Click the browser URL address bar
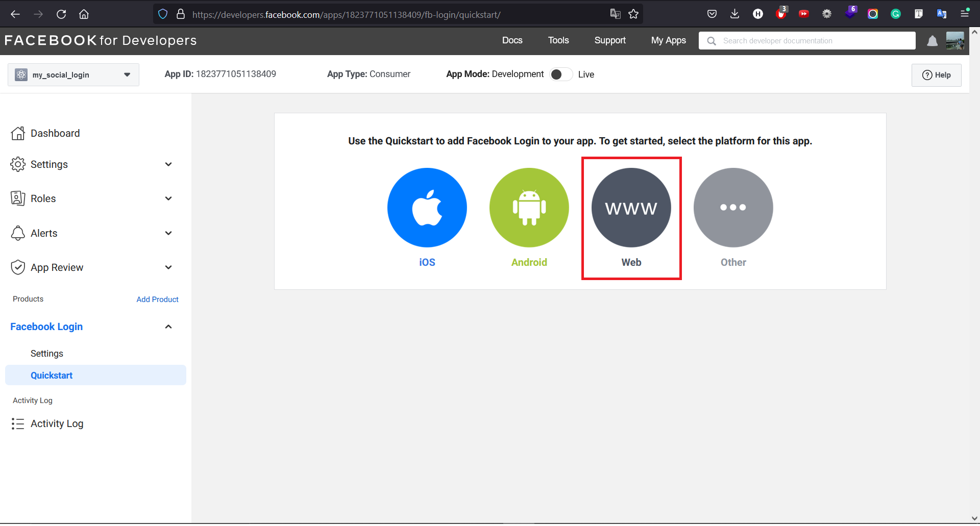The image size is (980, 526). [x=398, y=14]
